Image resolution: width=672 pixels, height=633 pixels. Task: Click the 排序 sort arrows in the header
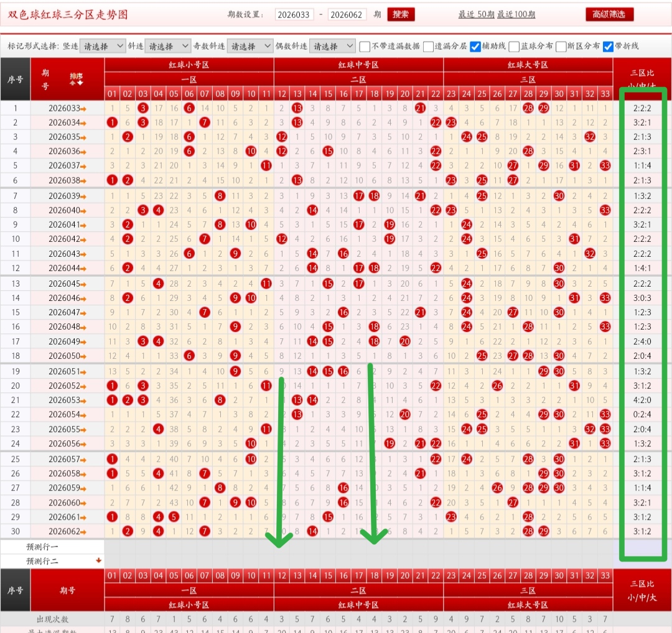point(77,79)
